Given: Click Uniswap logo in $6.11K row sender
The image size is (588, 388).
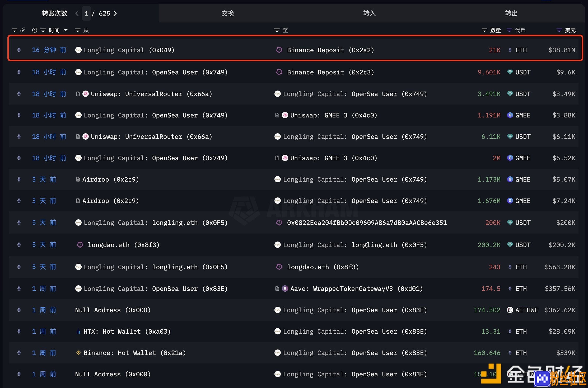Looking at the screenshot, I should [x=86, y=136].
